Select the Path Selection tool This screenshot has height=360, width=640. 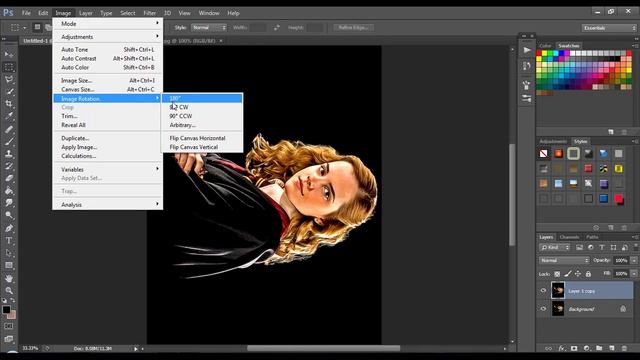(9, 253)
